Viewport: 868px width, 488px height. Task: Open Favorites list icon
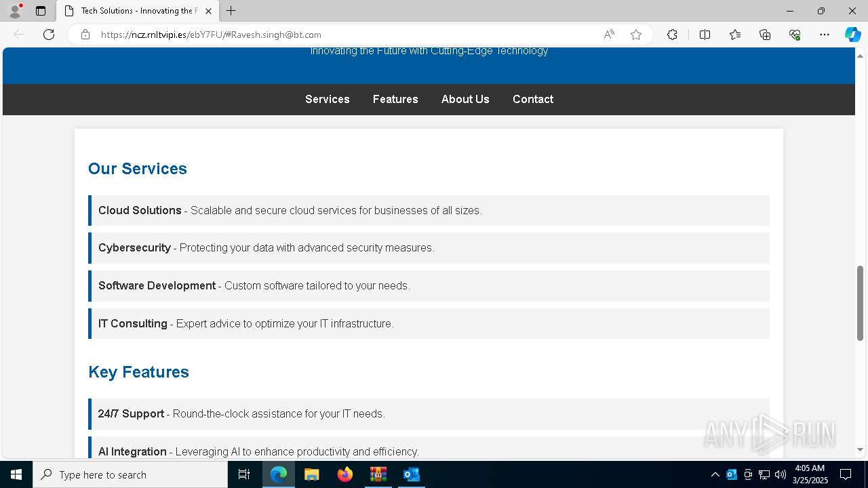coord(735,35)
